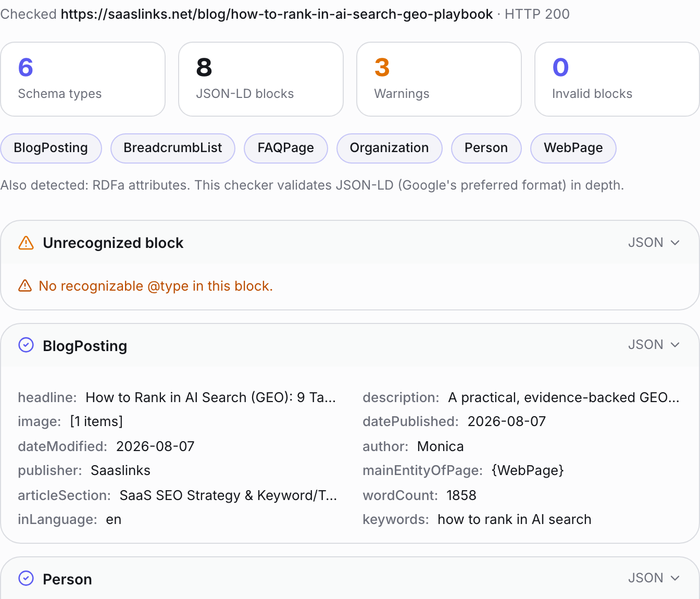Click the description value 'A practical, evidence-backed GEO'
This screenshot has width=700, height=599.
(x=564, y=397)
